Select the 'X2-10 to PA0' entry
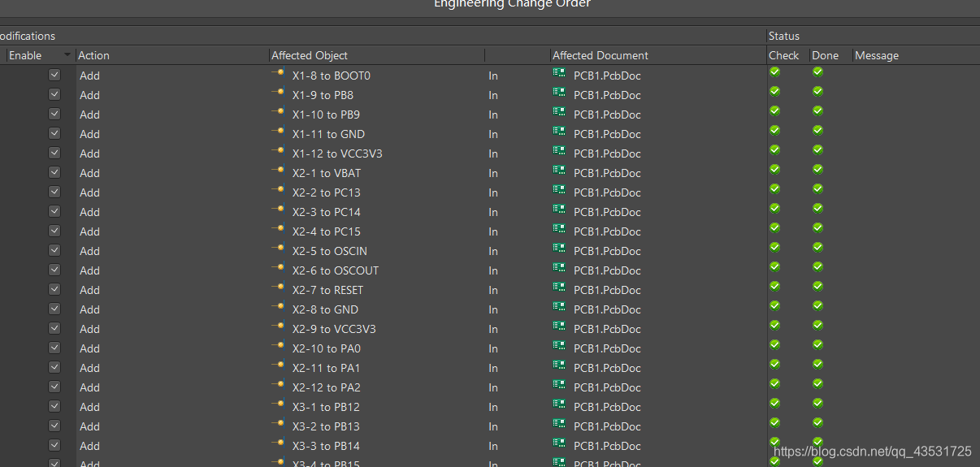This screenshot has width=980, height=467. tap(327, 348)
